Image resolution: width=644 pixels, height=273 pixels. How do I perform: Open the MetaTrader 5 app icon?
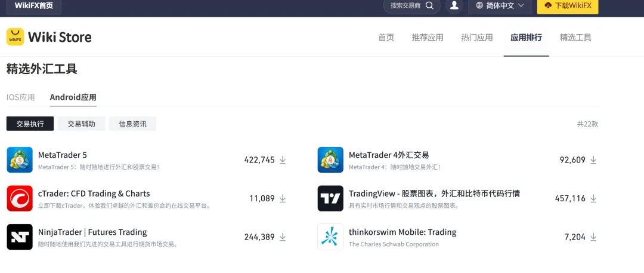pyautogui.click(x=20, y=159)
